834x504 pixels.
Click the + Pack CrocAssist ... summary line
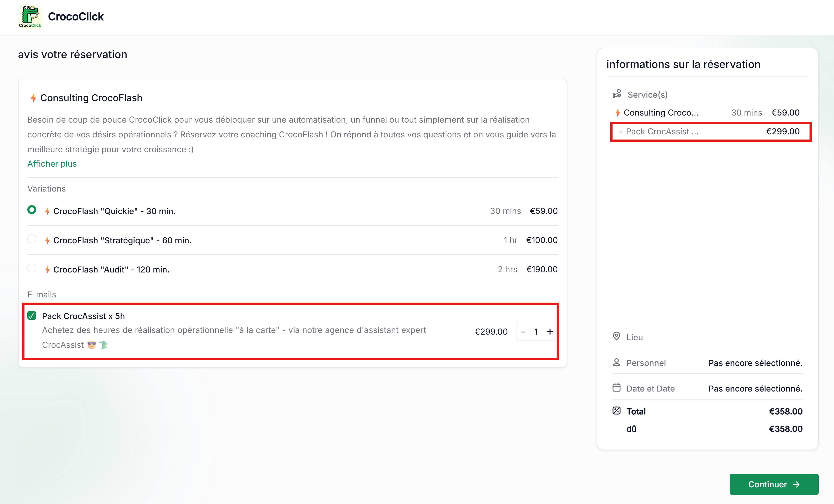click(x=709, y=132)
